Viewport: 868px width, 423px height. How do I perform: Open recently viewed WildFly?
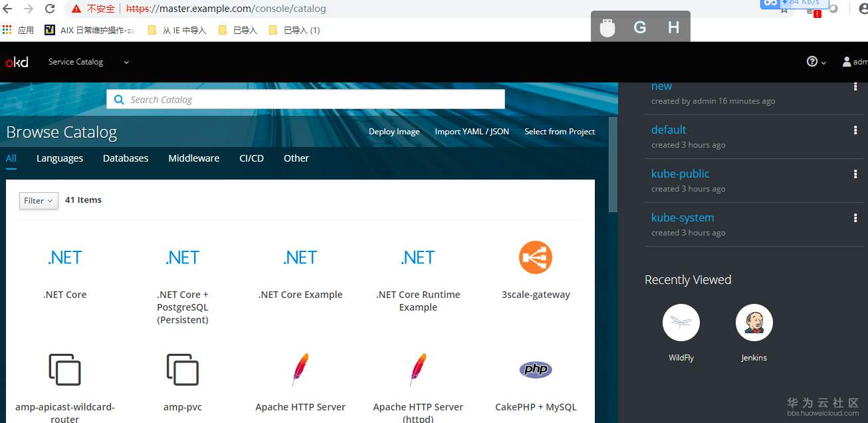[681, 333]
